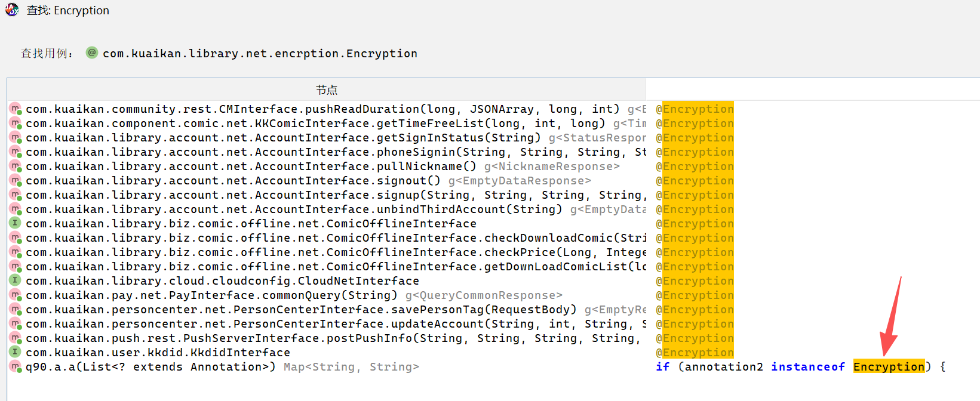980x401 pixels.
Task: Select the getTimeFreeList usage row
Action: (x=311, y=124)
